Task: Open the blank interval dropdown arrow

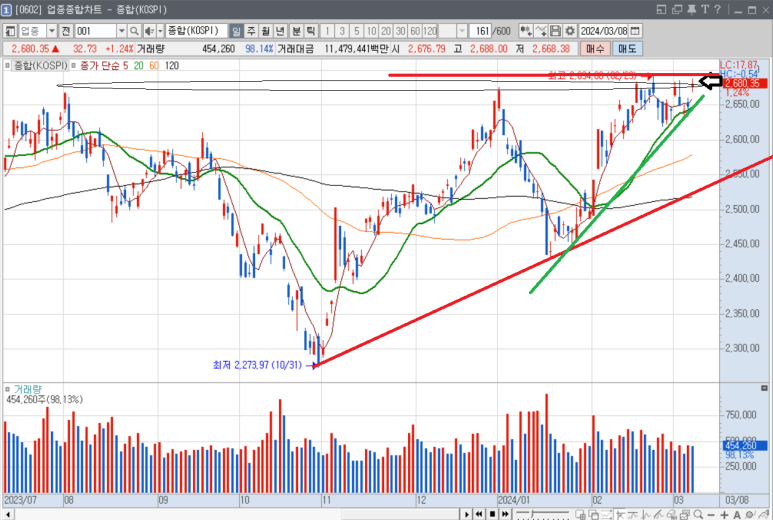Action: tap(461, 31)
